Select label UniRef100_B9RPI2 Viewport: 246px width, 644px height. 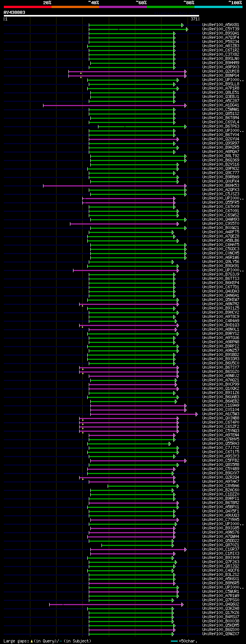[221, 346]
